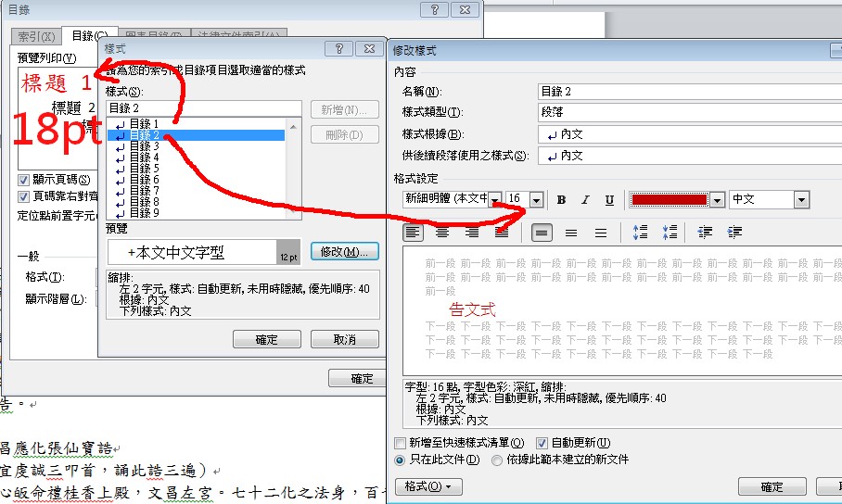The width and height of the screenshot is (842, 504).
Task: Click the center alignment icon
Action: coord(443,233)
